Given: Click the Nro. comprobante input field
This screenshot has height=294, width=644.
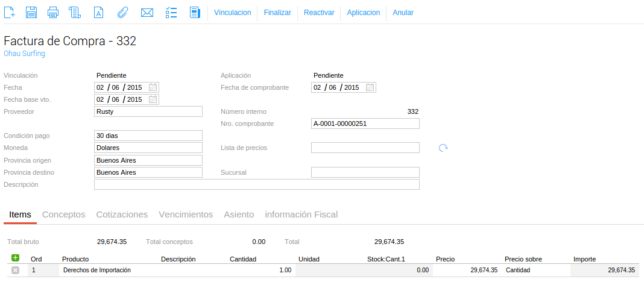Looking at the screenshot, I should [x=365, y=124].
